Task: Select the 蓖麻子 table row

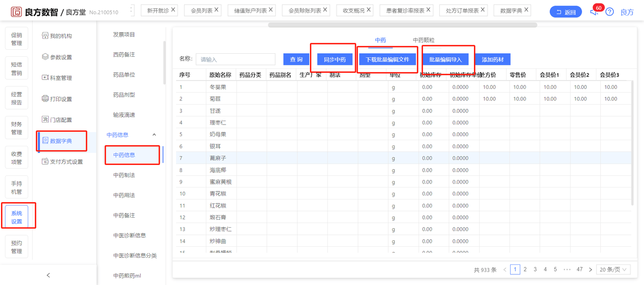Action: click(404, 158)
